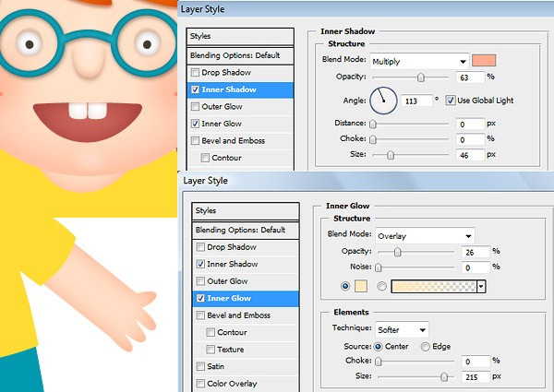This screenshot has height=392, width=554.
Task: Click Inner Glow Noise slider handle
Action: tap(379, 267)
